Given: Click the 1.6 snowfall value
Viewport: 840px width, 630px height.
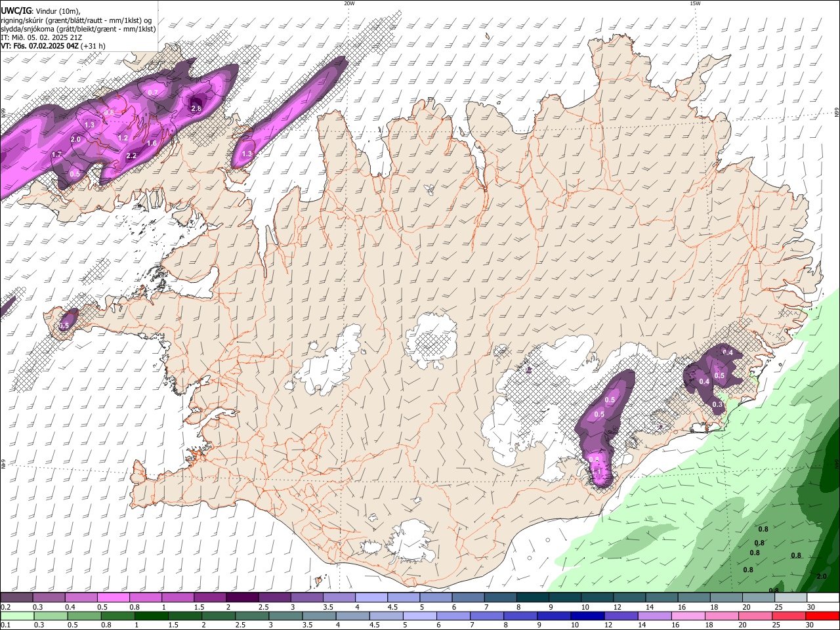Looking at the screenshot, I should (x=152, y=143).
